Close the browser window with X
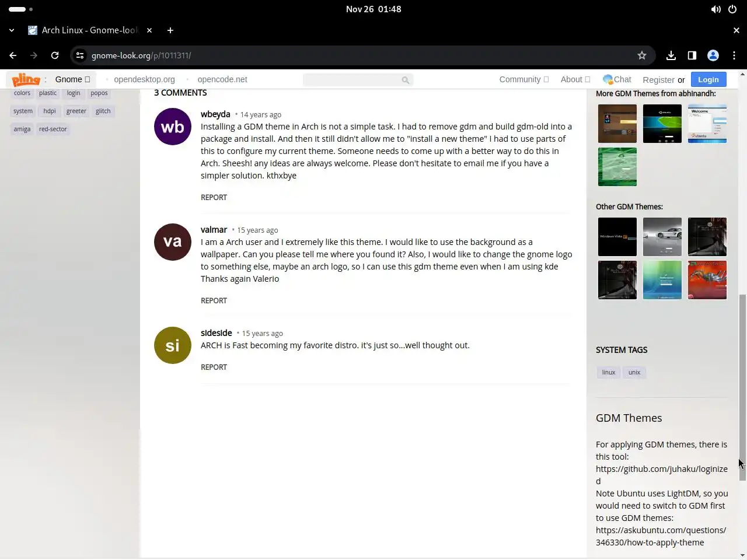Screen dimensions: 747x560 [x=736, y=30]
